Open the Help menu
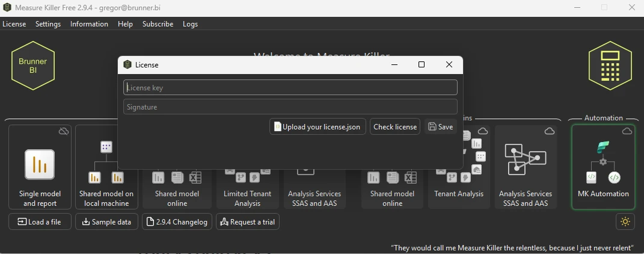 125,24
